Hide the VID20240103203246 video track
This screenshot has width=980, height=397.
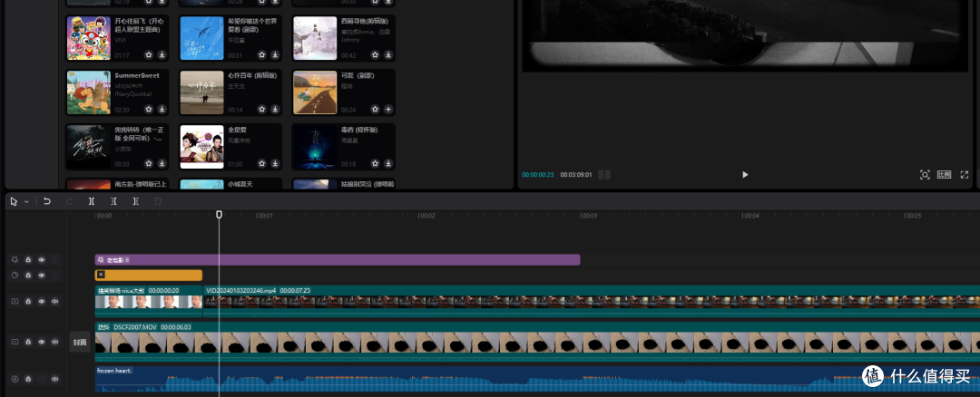click(x=41, y=302)
